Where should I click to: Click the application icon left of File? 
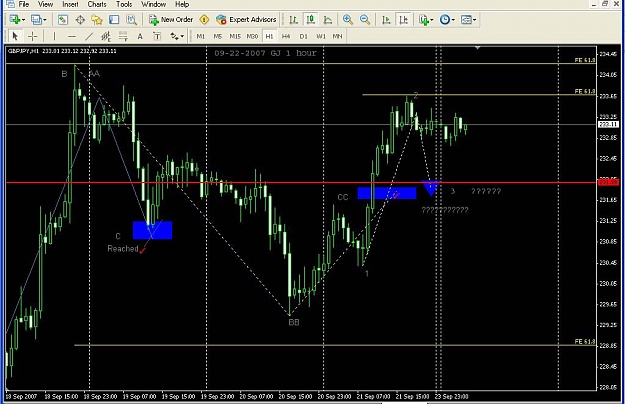coord(10,4)
